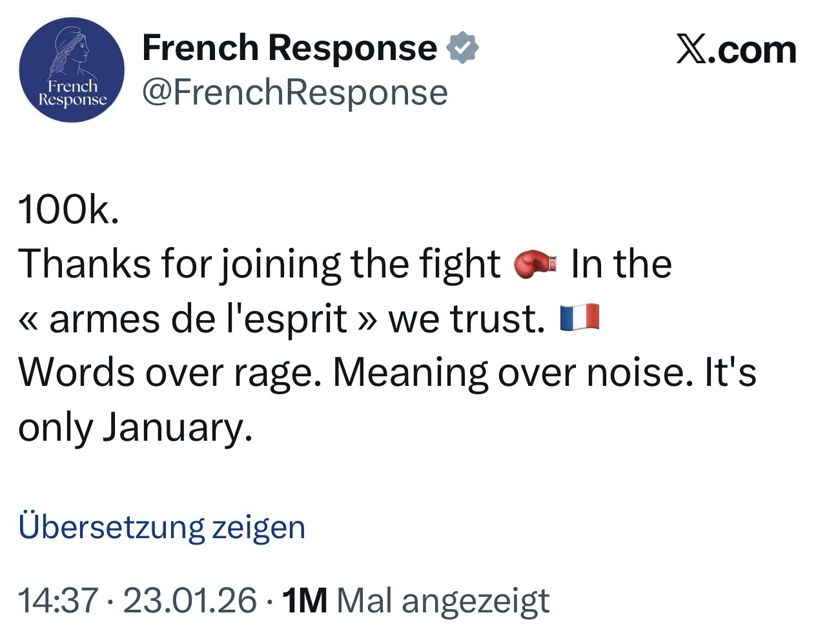
Task: Click "Thanks for joining the fight" text
Action: click(260, 265)
